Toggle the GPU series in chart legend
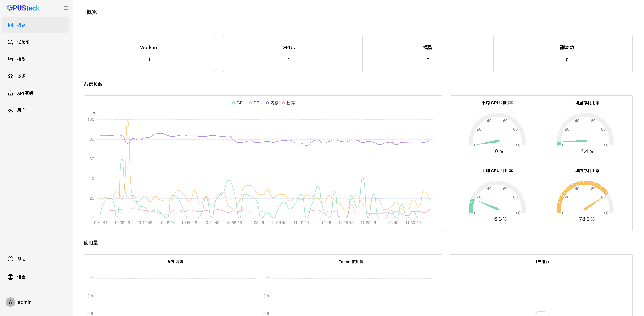Image resolution: width=644 pixels, height=316 pixels. (239, 103)
